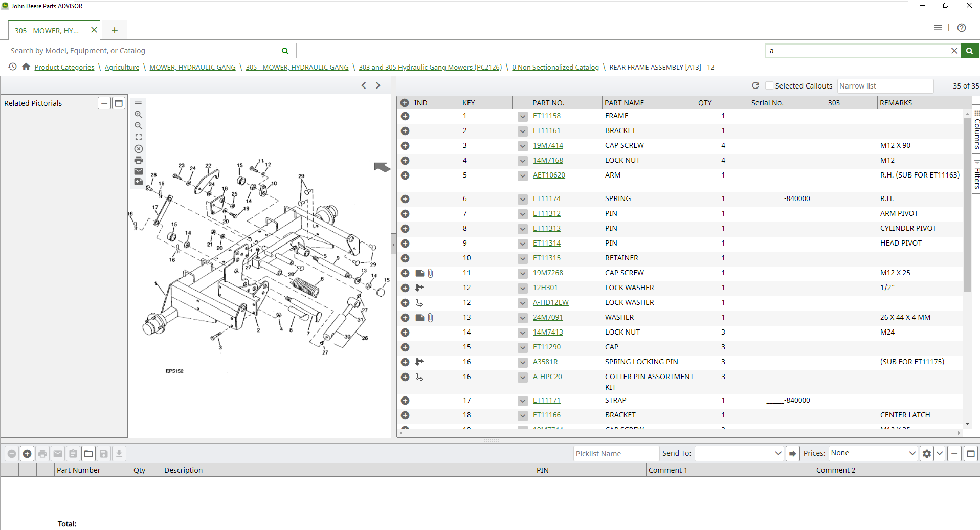This screenshot has height=530, width=980.
Task: Open the Prices dropdown
Action: pos(911,453)
